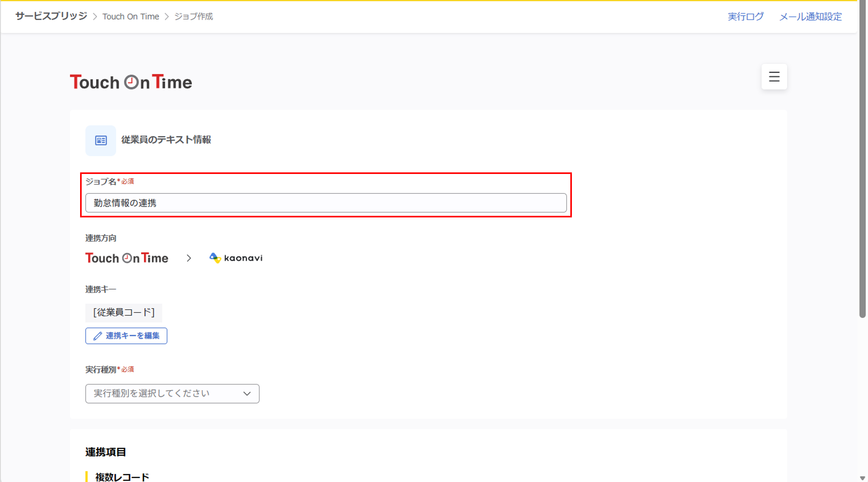
Task: Click the employee text info card icon
Action: tap(100, 140)
